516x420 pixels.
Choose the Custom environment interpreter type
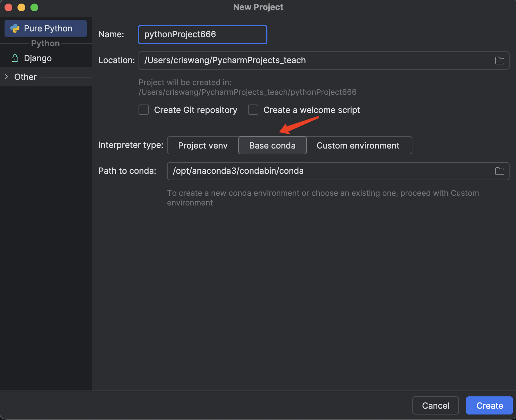point(359,145)
